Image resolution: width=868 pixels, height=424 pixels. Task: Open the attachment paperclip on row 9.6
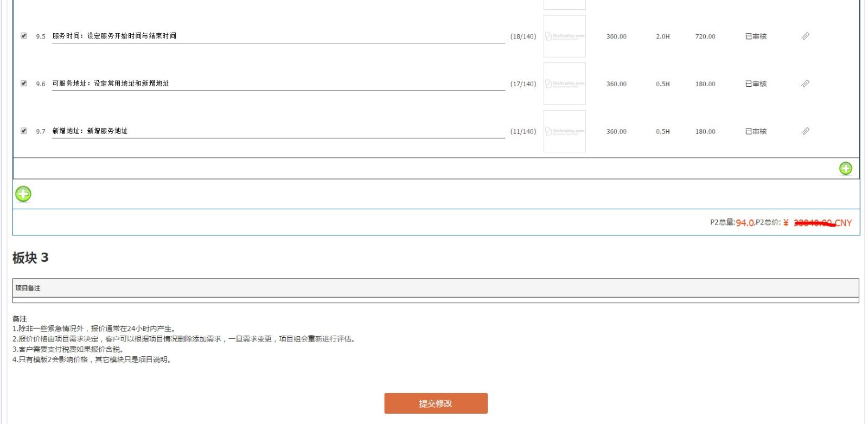[805, 84]
